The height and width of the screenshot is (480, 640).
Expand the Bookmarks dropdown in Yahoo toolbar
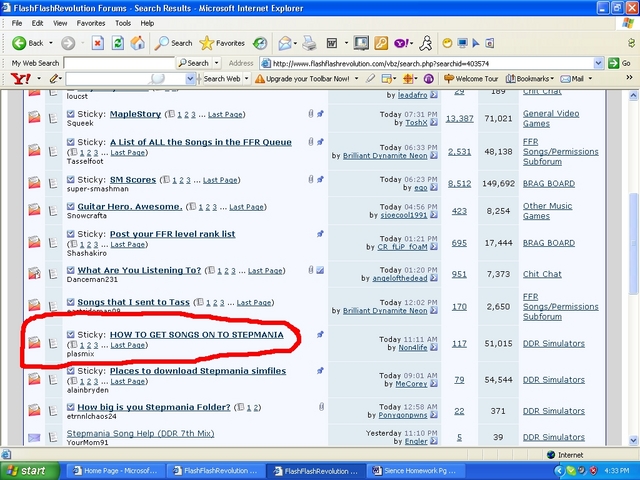click(x=552, y=78)
